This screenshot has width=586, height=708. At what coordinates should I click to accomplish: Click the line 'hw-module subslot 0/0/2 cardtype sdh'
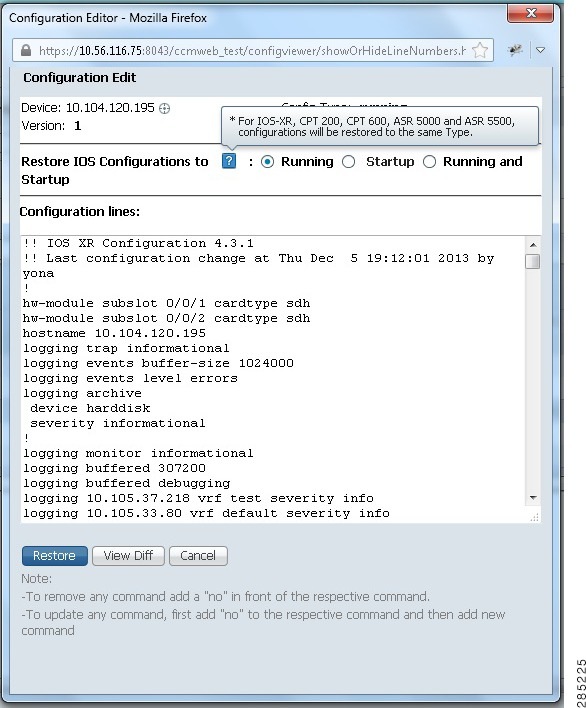point(167,318)
